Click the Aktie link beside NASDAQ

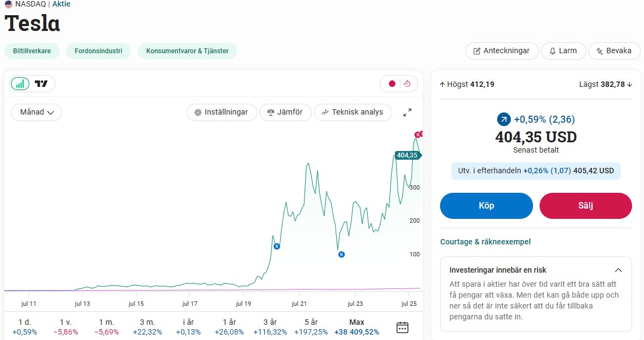point(61,4)
